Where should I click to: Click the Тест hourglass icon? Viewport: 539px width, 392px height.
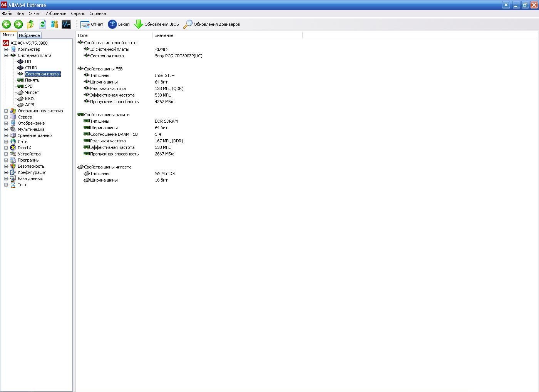(13, 185)
